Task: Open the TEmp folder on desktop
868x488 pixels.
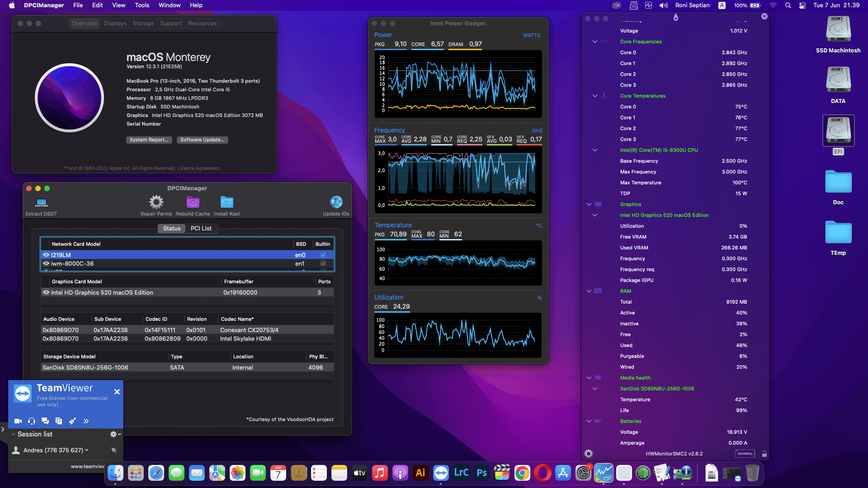Action: pyautogui.click(x=838, y=232)
